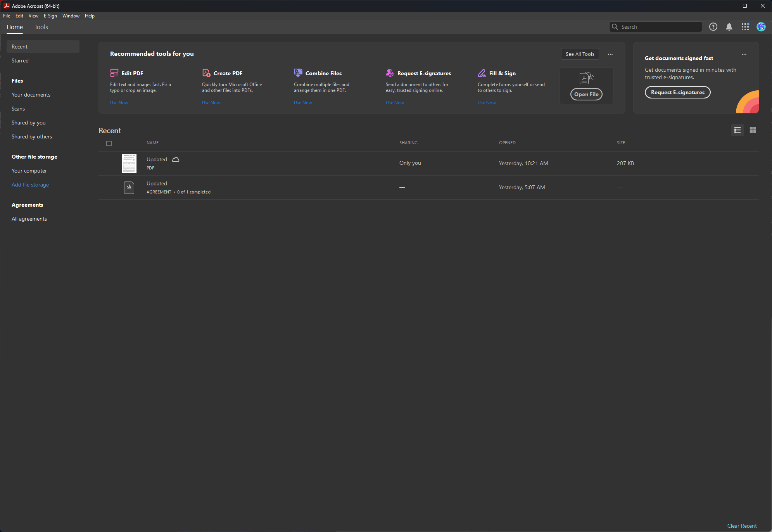Open the E-Sign menu
772x532 pixels.
[50, 16]
